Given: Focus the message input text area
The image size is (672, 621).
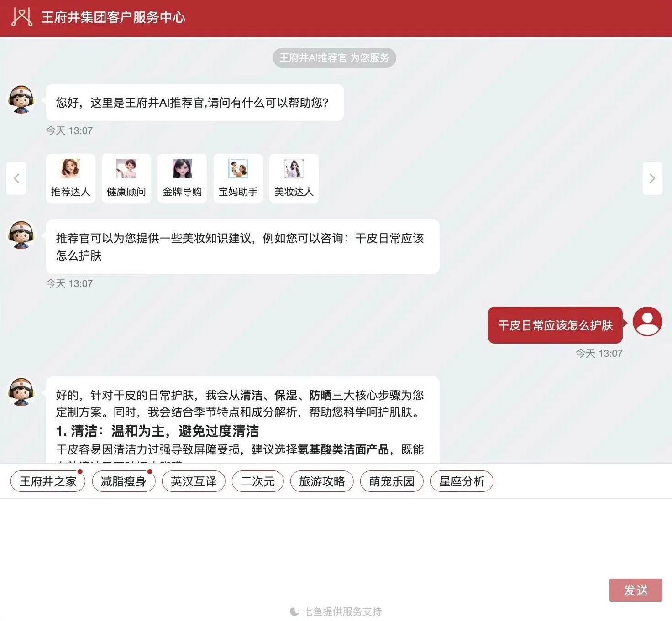Looking at the screenshot, I should point(336,538).
